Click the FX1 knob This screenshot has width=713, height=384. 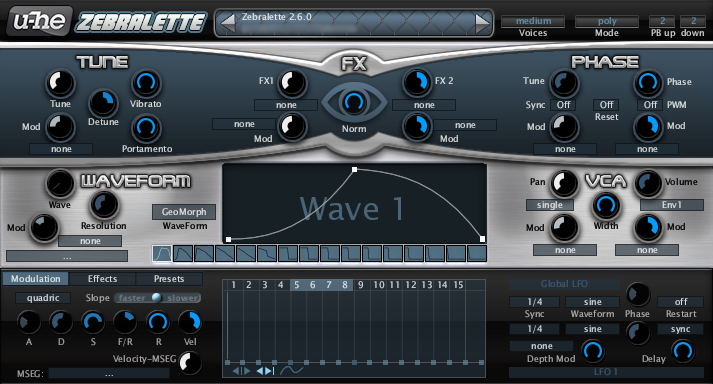coord(292,83)
